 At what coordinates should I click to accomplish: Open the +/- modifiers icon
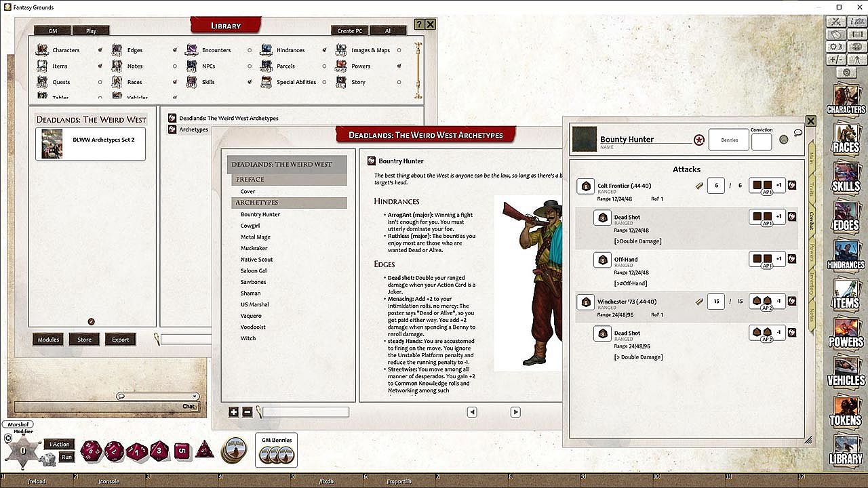coord(837,59)
